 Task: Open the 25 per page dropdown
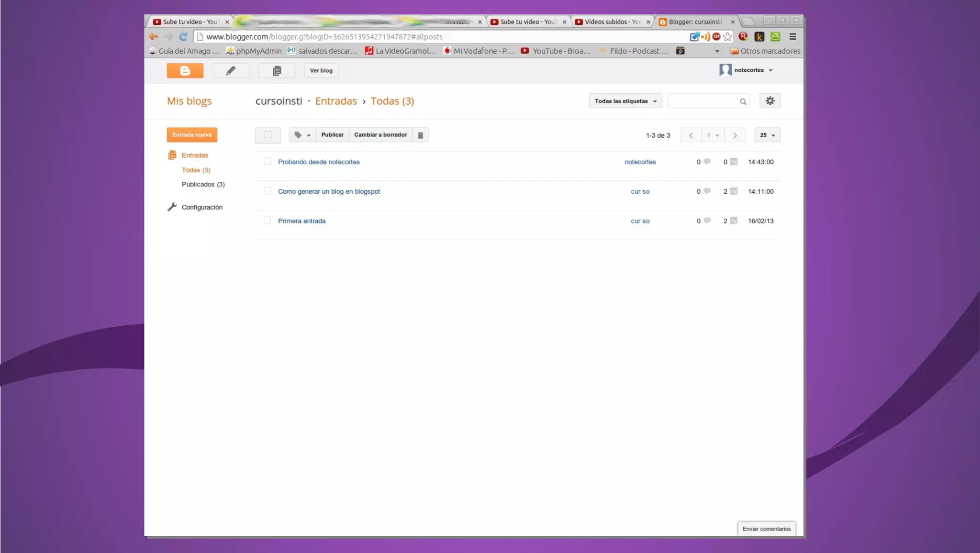(767, 135)
